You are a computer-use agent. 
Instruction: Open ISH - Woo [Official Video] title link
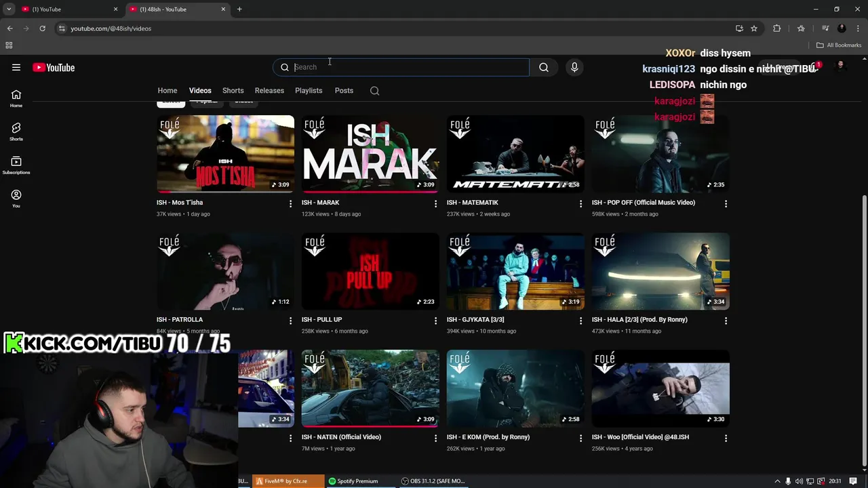[x=640, y=437]
